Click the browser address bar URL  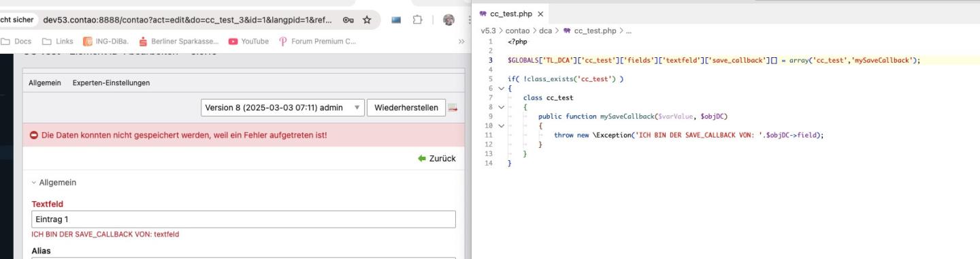[187, 20]
